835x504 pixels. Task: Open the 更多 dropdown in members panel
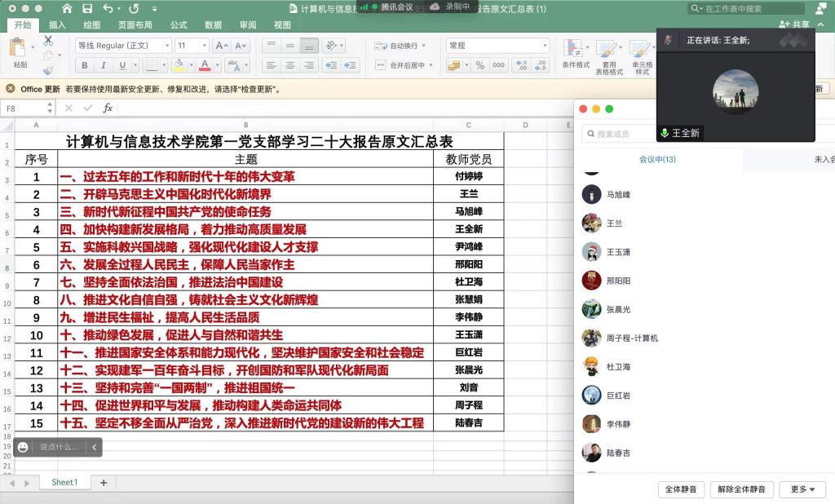point(802,489)
